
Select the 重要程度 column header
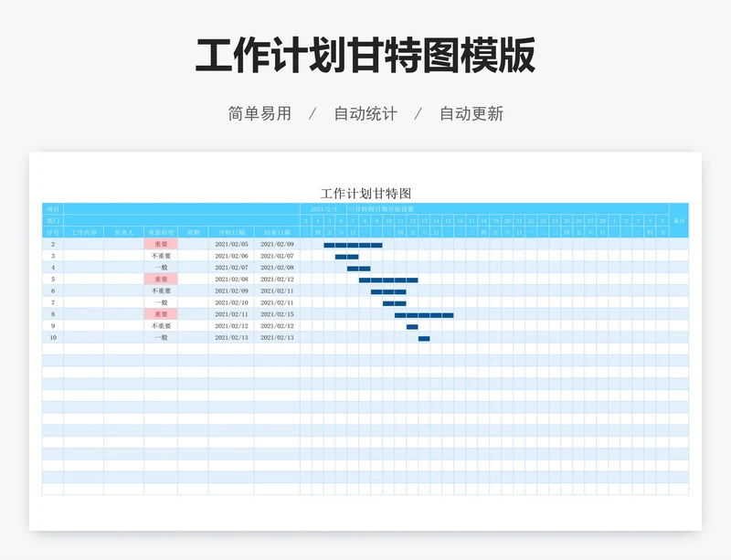pyautogui.click(x=161, y=232)
